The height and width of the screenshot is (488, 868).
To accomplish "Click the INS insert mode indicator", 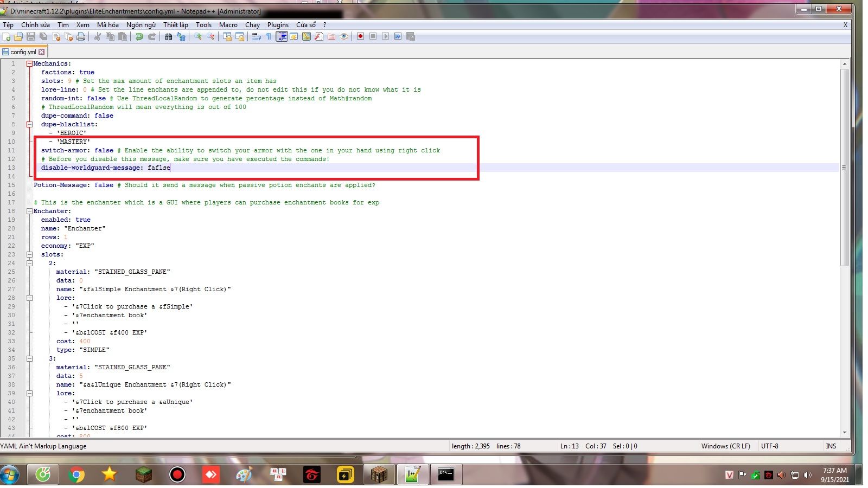I will coord(831,446).
